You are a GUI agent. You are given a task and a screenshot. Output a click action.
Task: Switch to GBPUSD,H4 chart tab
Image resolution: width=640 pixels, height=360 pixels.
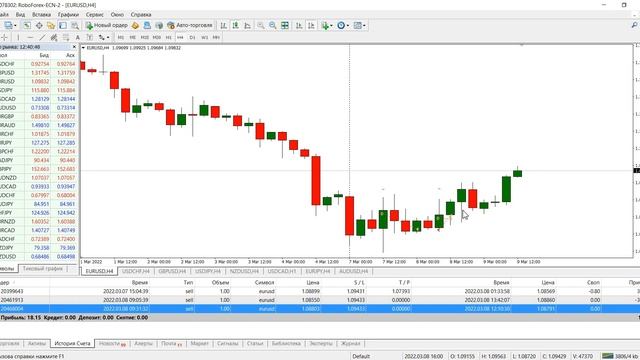click(172, 271)
